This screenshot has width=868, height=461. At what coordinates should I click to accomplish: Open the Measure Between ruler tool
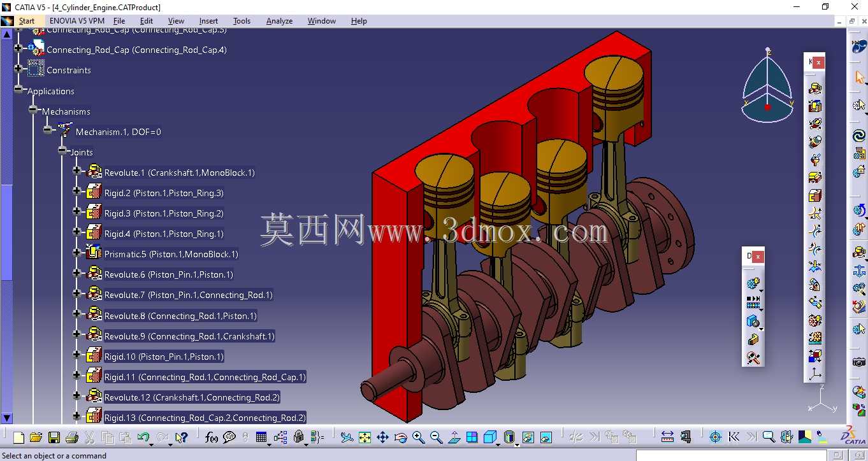(x=667, y=437)
